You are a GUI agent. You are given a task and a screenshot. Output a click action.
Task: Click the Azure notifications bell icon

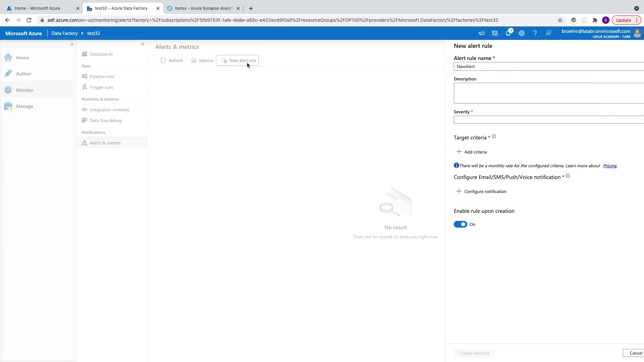coord(508,33)
